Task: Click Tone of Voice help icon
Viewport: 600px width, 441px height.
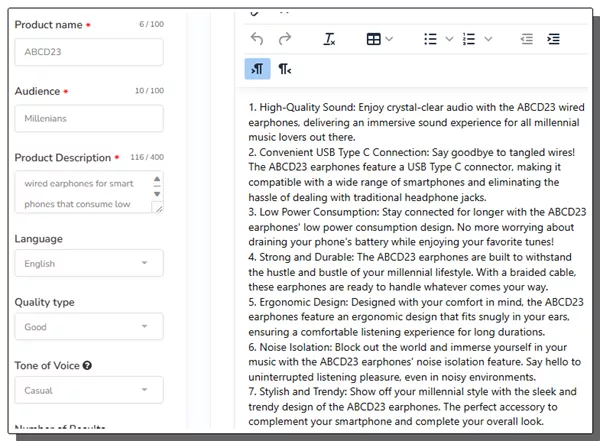Action: click(x=87, y=365)
